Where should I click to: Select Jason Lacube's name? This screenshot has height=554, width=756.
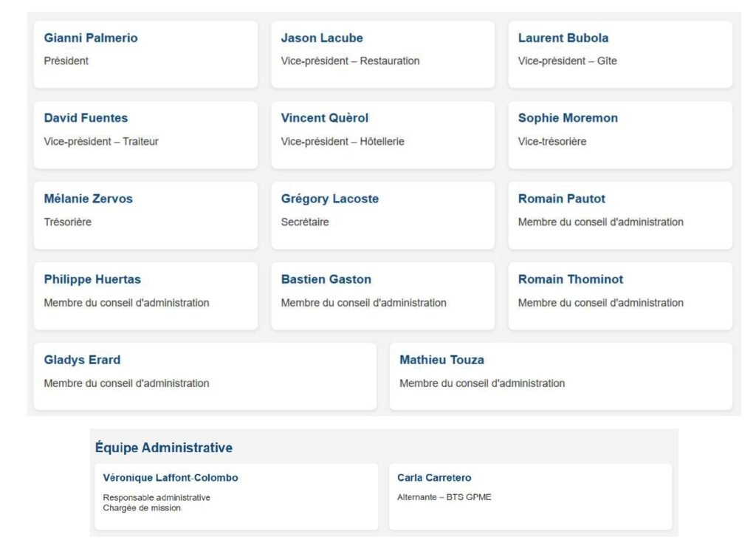coord(322,38)
